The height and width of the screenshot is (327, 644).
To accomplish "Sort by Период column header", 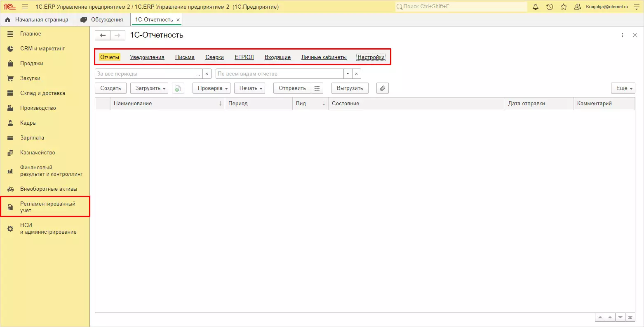I will click(x=259, y=104).
